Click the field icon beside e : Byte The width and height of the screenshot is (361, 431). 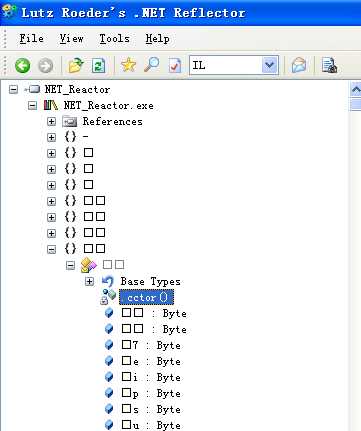(109, 361)
